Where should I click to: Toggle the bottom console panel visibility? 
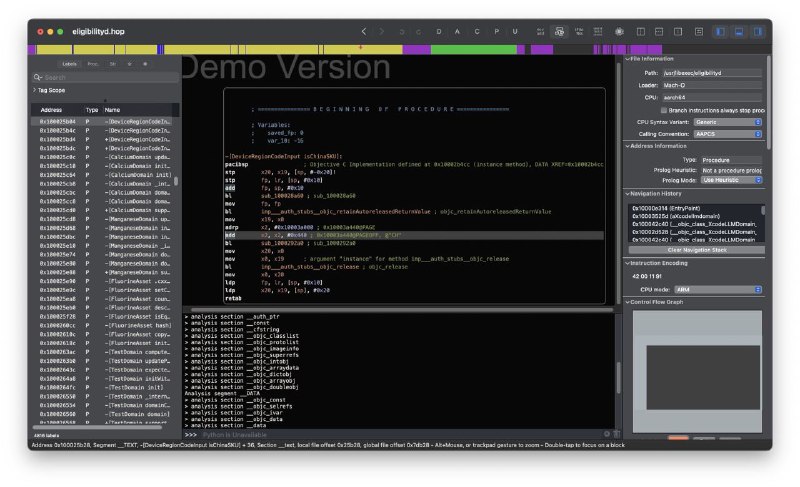[x=739, y=32]
